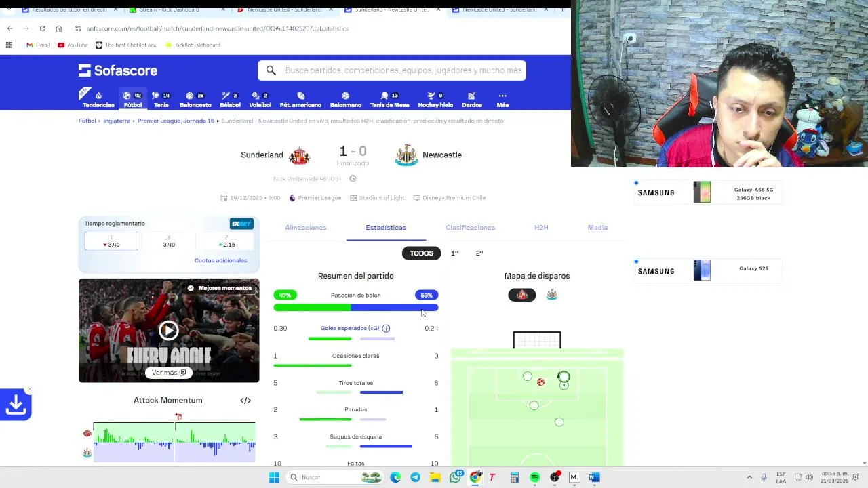Switch to the H2H tab

(541, 228)
